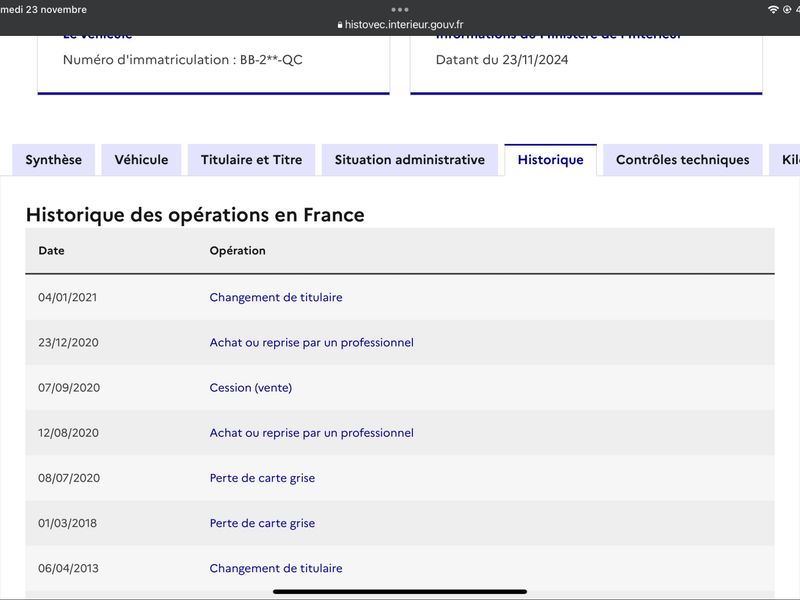Open the Synthèse tab
This screenshot has height=600, width=800.
pos(54,160)
